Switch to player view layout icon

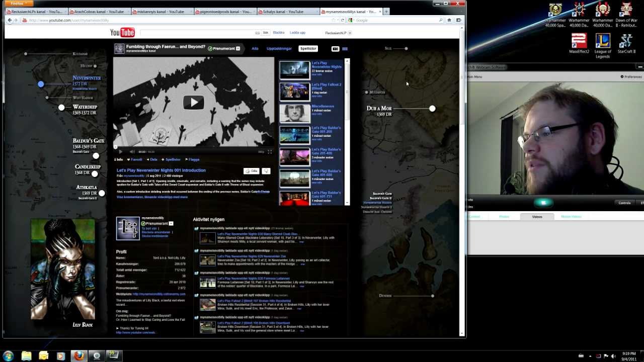point(335,49)
